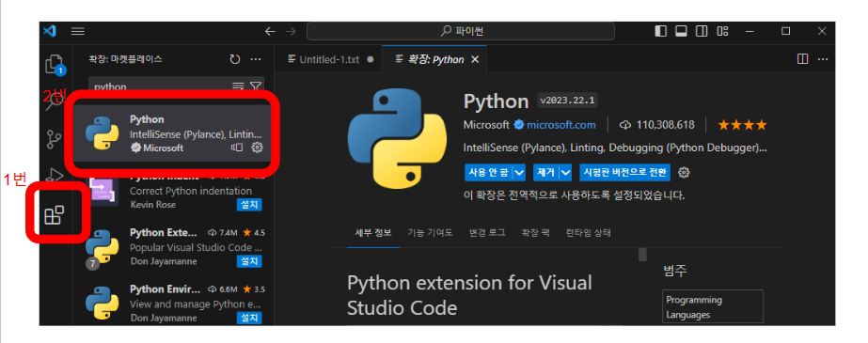The height and width of the screenshot is (343, 868).
Task: Open the customize layout menu
Action: click(722, 32)
